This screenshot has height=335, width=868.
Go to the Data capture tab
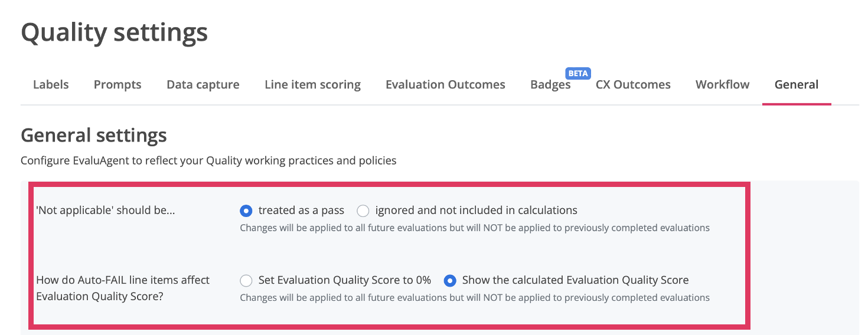(203, 84)
